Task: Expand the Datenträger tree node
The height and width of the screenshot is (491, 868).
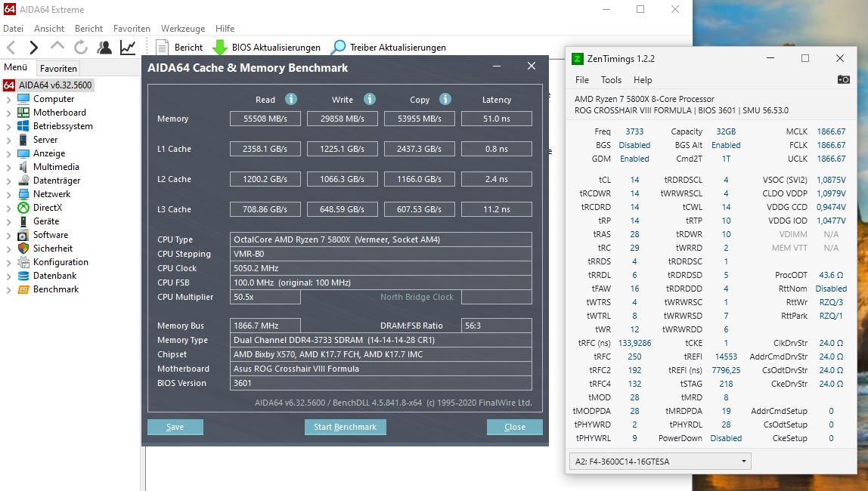Action: coord(8,181)
